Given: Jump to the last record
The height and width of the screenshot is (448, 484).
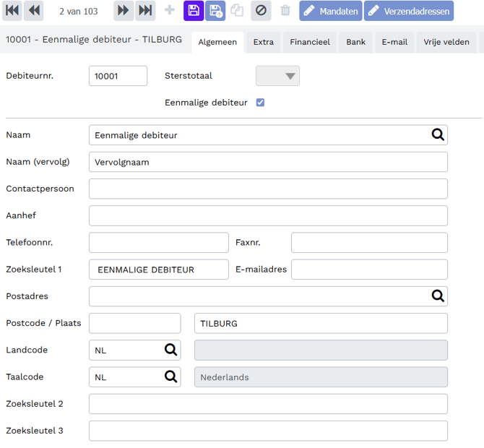Looking at the screenshot, I should click(x=145, y=11).
